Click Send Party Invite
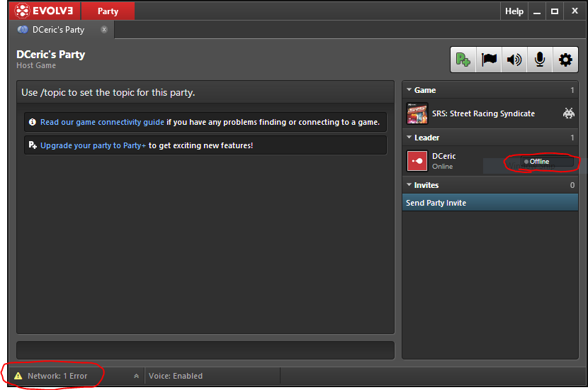This screenshot has width=588, height=390. coord(490,203)
